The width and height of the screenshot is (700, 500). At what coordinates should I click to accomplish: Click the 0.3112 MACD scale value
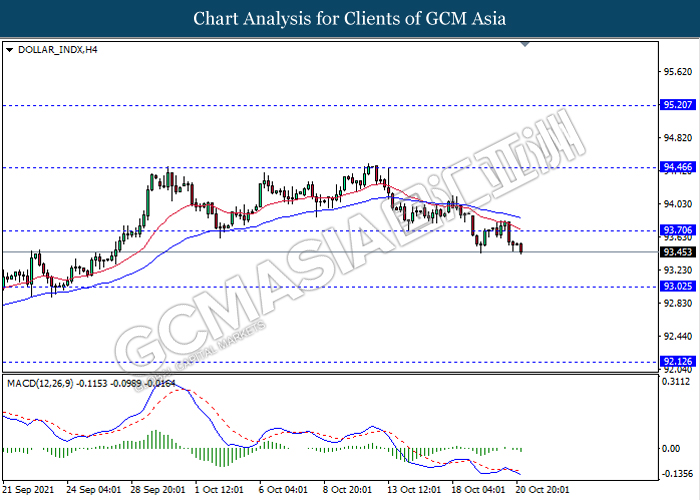pos(676,382)
